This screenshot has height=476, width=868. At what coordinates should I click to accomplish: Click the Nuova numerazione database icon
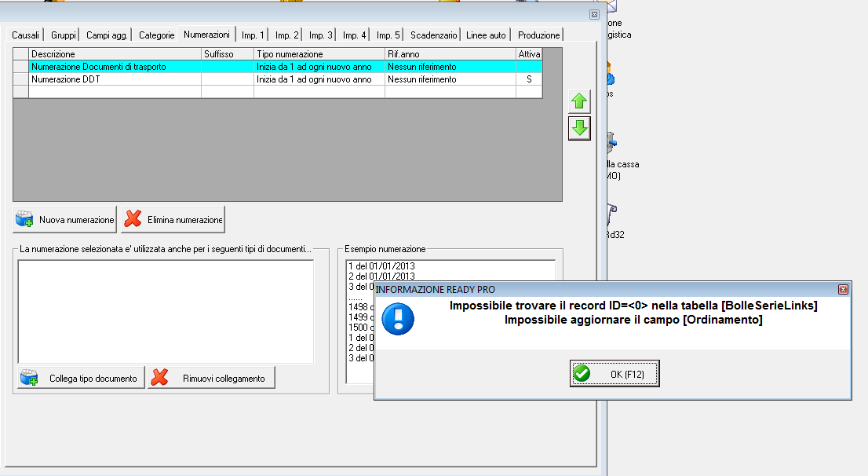click(24, 219)
